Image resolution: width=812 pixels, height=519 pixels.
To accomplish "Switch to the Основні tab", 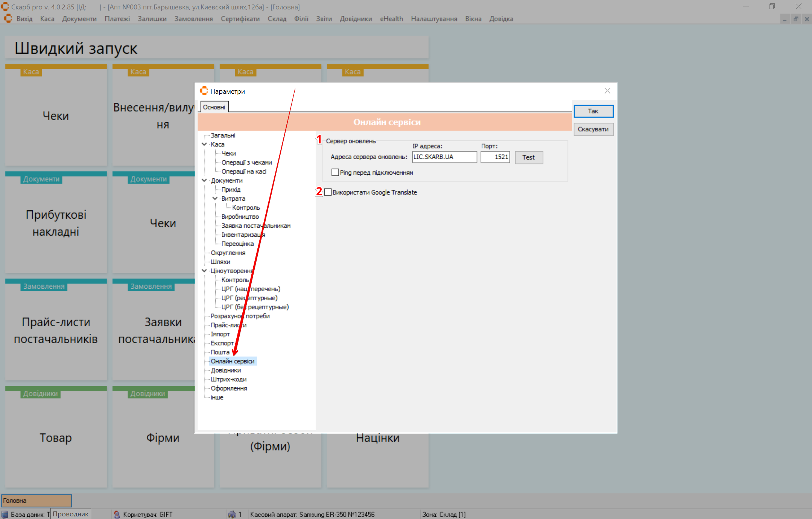I will [x=214, y=107].
